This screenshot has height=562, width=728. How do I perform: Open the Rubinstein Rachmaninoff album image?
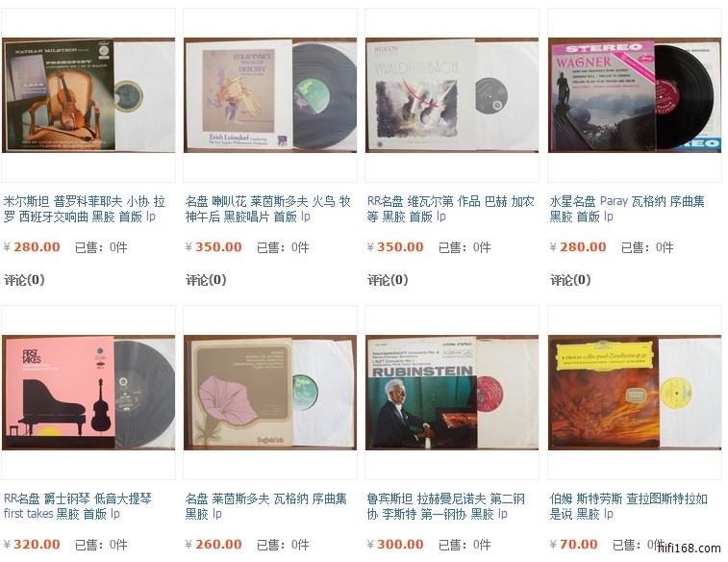[452, 393]
